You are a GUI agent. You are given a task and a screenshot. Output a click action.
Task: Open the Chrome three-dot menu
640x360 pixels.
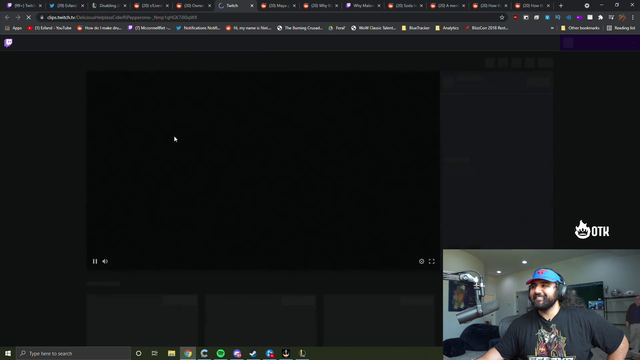[x=633, y=18]
